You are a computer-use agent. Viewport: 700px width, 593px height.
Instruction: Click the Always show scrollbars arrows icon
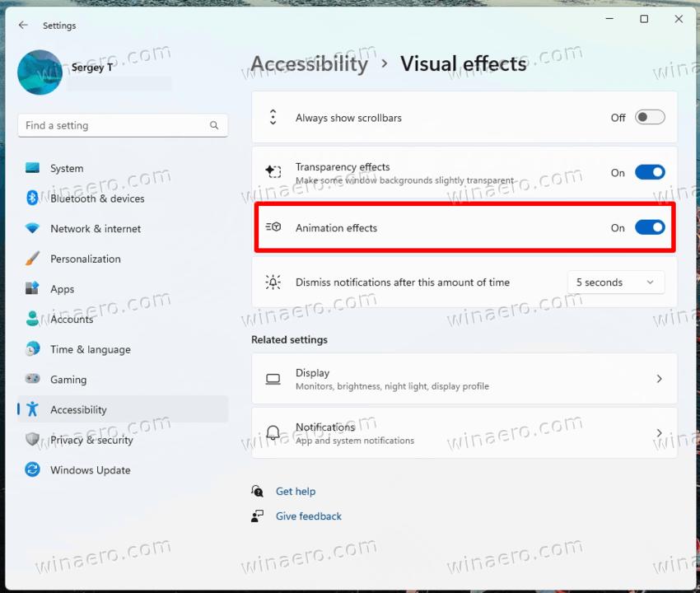point(273,118)
